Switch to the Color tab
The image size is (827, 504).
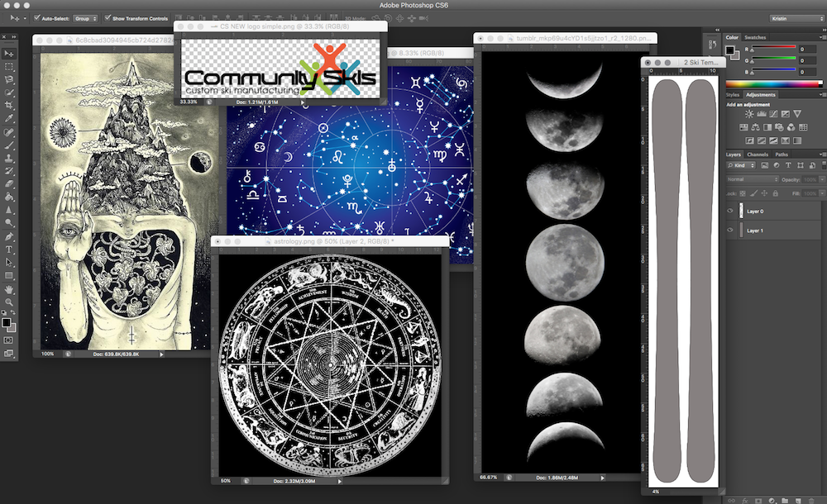[x=732, y=37]
